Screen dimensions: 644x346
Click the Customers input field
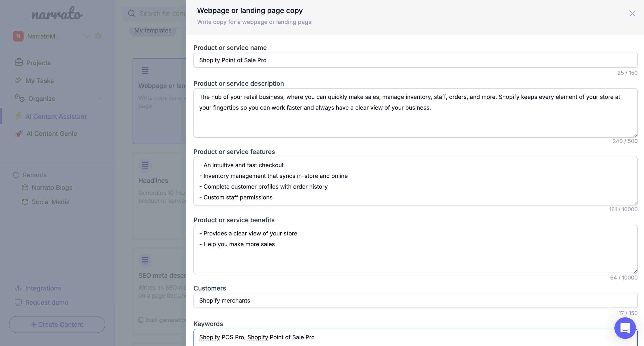click(x=415, y=300)
